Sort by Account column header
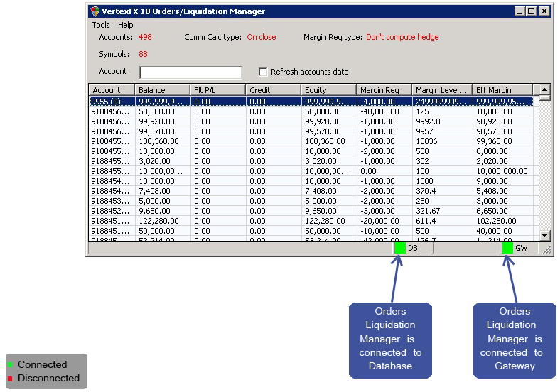This screenshot has height=392, width=560. tap(112, 90)
